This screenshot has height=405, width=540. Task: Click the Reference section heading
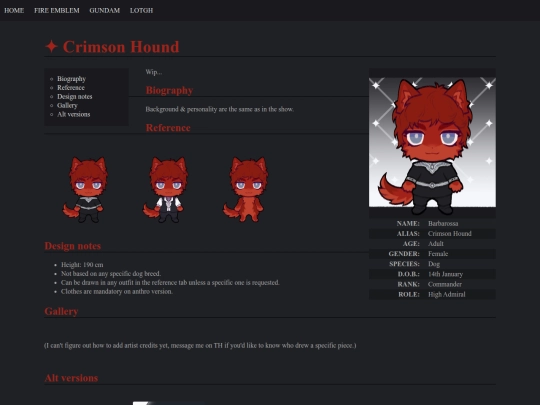click(x=168, y=128)
